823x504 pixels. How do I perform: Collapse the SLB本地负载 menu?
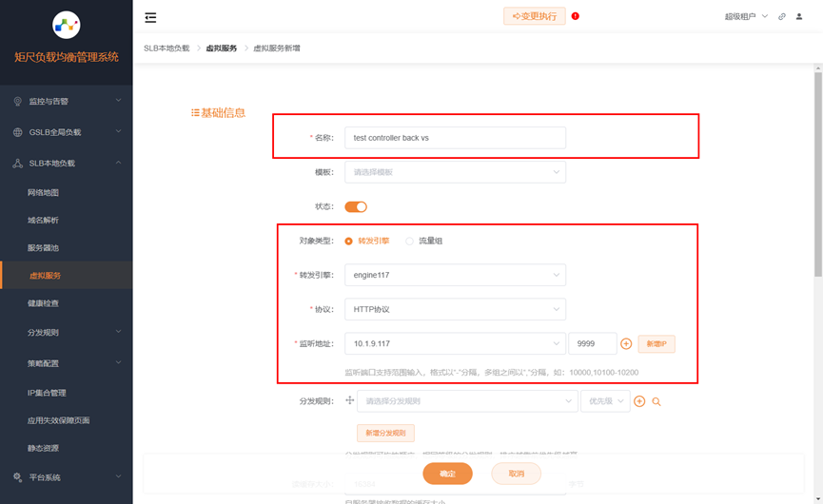(x=67, y=164)
